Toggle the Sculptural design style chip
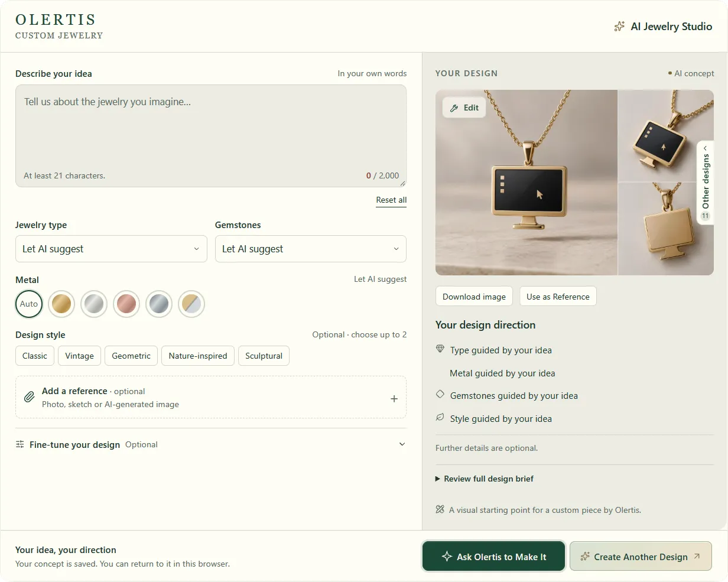The image size is (728, 582). (x=264, y=356)
